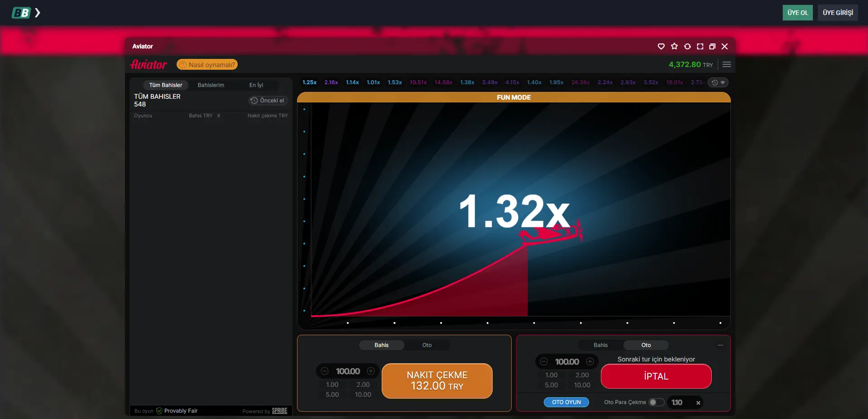The image size is (868, 419).
Task: Choose 1.00 quick bet in right panel
Action: tap(551, 375)
